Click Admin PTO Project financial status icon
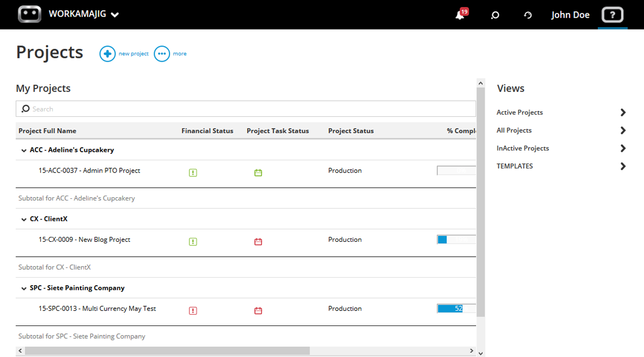The width and height of the screenshot is (644, 357). 193,173
